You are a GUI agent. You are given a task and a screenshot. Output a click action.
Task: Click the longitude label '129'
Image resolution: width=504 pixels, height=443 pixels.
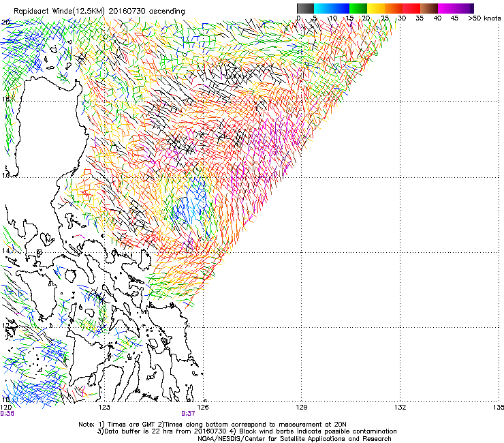(301, 408)
